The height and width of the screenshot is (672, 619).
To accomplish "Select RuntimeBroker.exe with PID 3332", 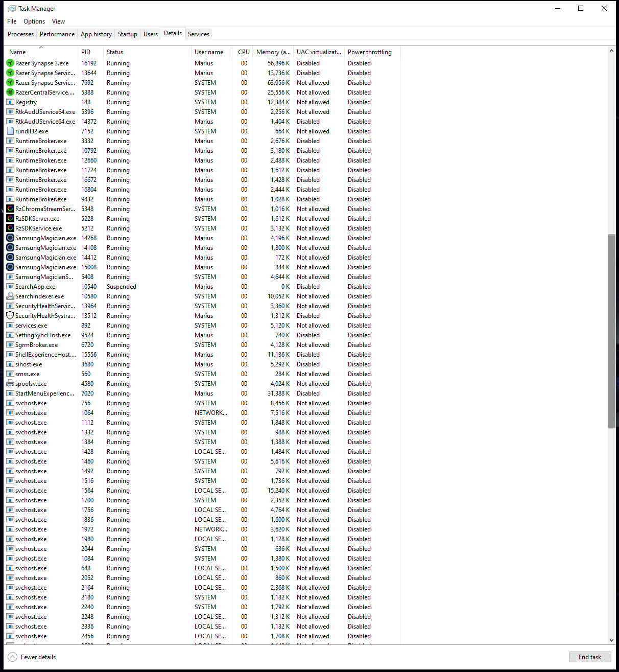I will coord(202,141).
